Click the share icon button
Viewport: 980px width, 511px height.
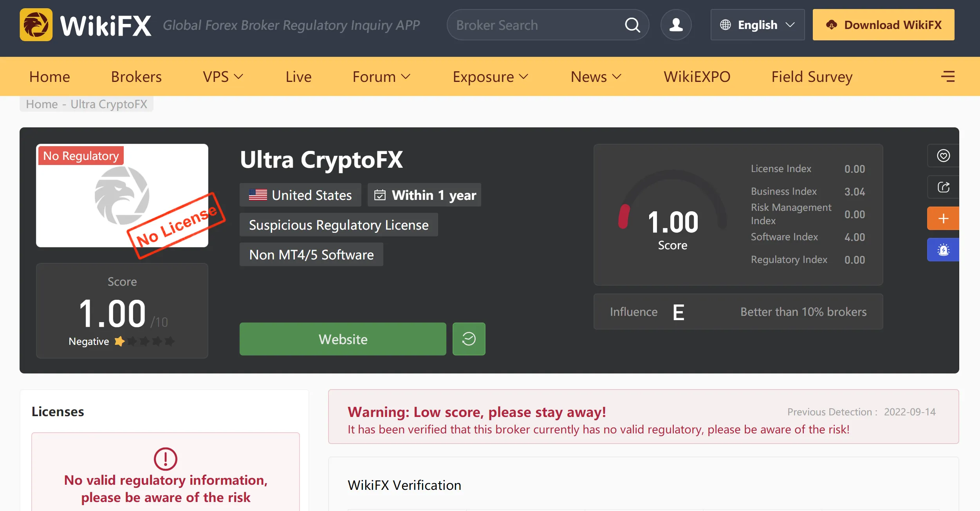(x=943, y=187)
